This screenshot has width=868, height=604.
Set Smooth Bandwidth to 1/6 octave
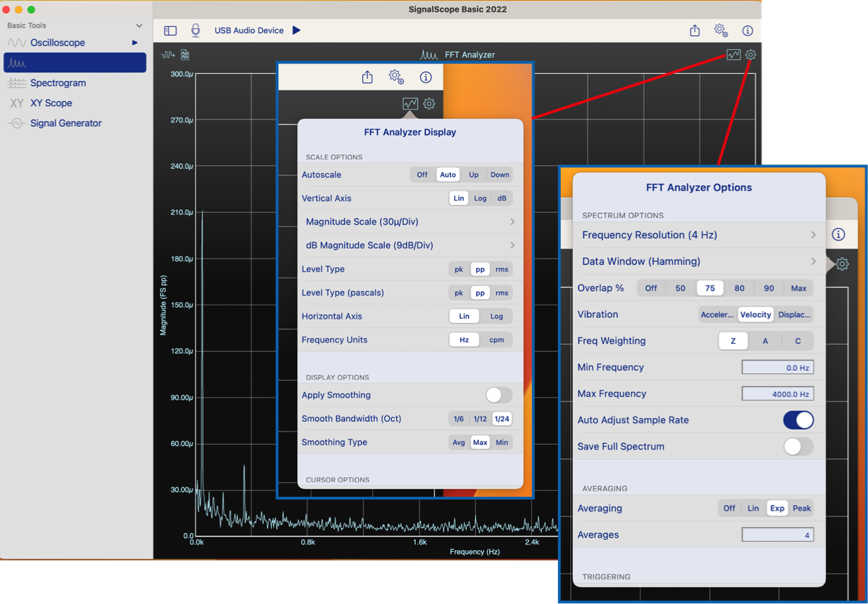coord(459,419)
